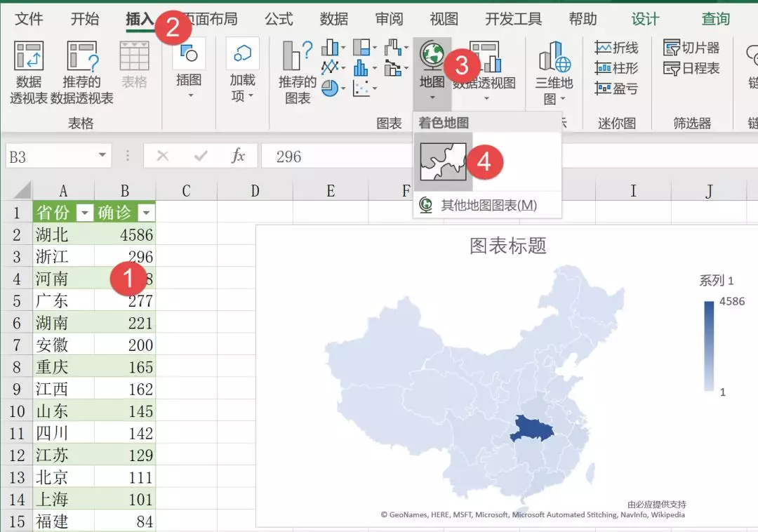Insert a Win/Loss sparkline (盈亏)
Image resolution: width=758 pixels, height=532 pixels.
point(616,88)
